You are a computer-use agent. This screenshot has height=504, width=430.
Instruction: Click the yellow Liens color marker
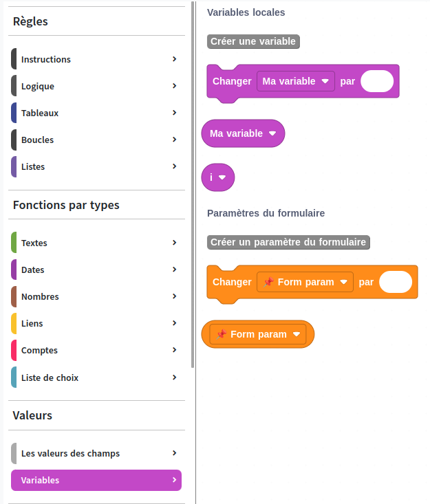(14, 323)
